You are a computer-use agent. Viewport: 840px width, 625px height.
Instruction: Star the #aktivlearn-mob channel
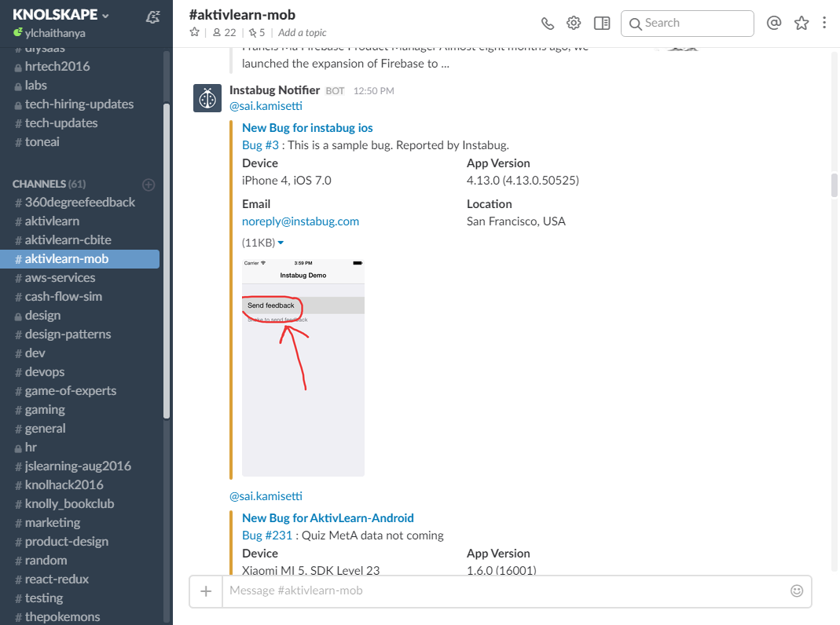click(x=194, y=32)
